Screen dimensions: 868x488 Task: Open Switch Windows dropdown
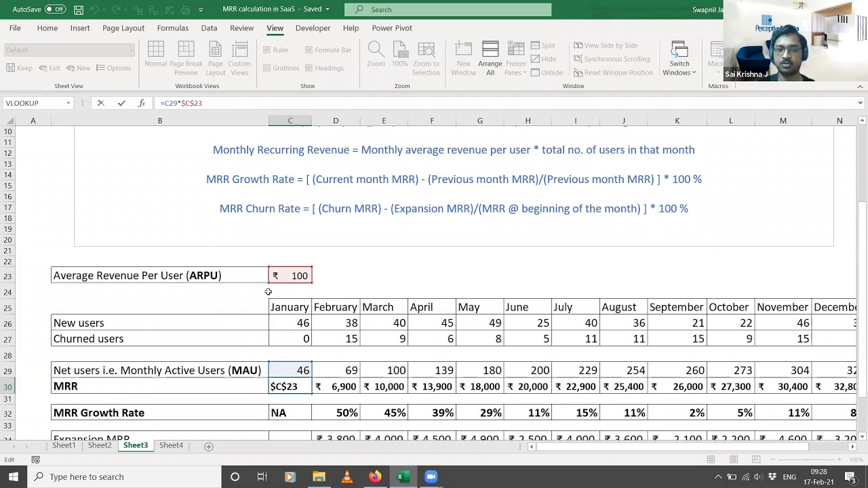click(679, 59)
